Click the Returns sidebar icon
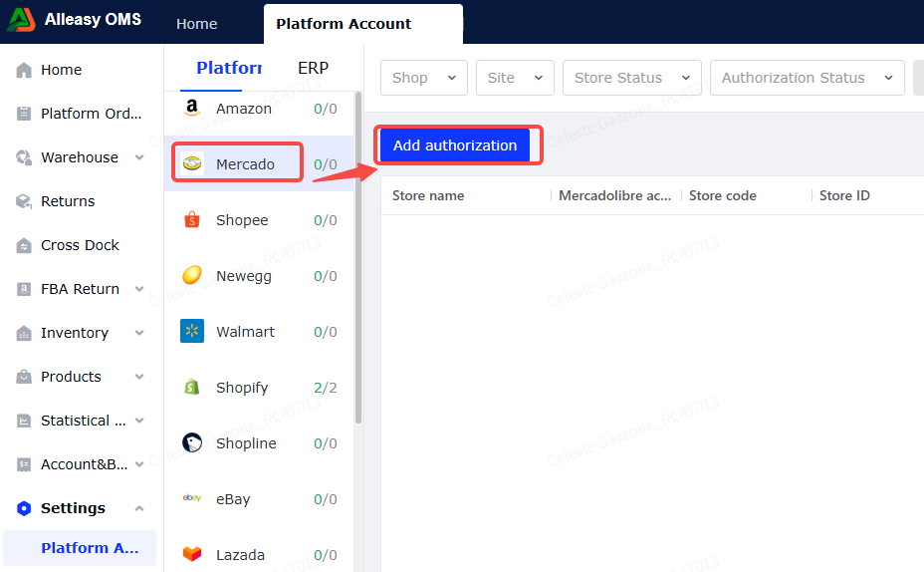 24,201
